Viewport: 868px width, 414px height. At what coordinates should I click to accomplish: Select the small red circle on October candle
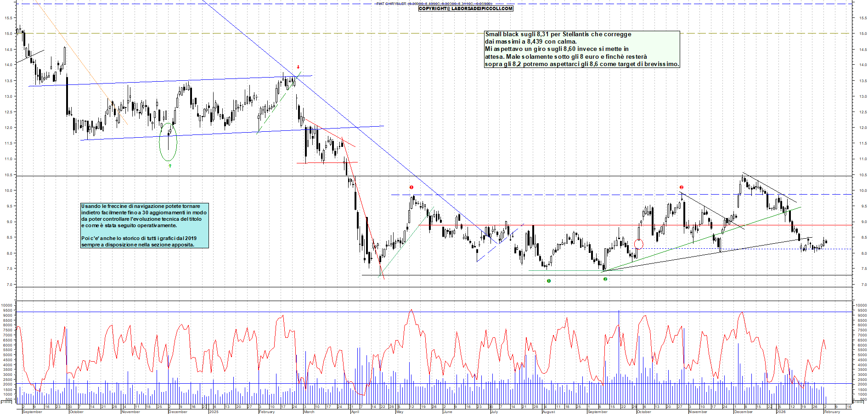pyautogui.click(x=638, y=244)
